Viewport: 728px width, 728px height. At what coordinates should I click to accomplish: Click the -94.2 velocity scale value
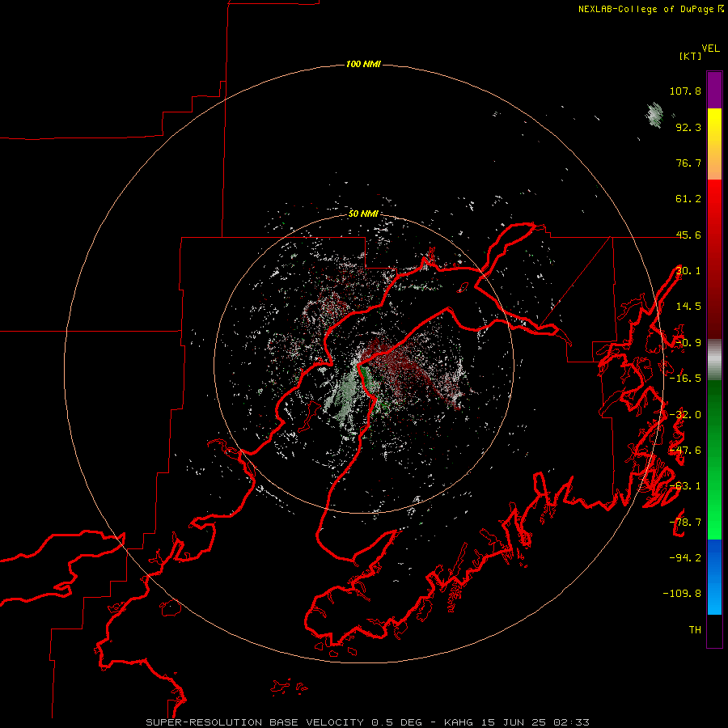coord(685,557)
